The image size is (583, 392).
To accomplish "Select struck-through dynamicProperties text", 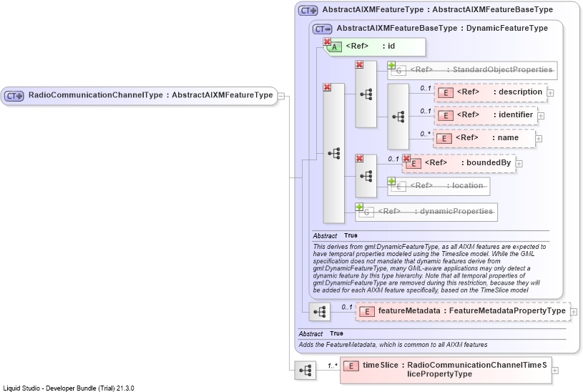I will 454,211.
